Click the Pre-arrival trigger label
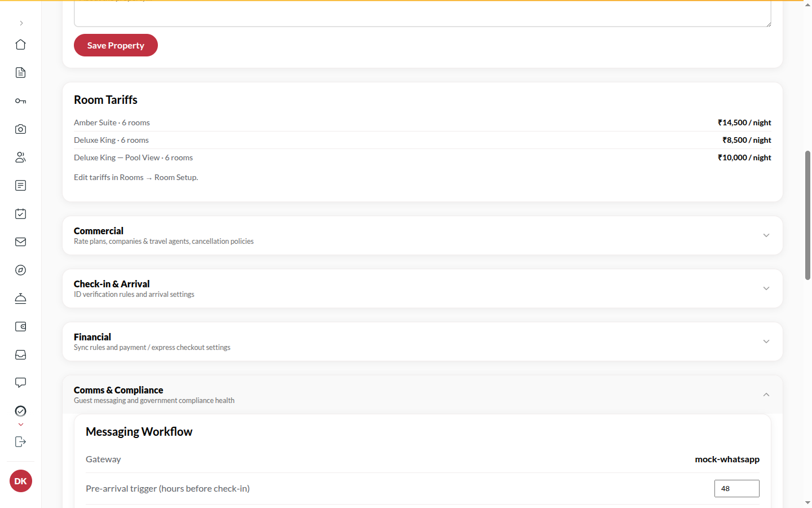 point(167,489)
